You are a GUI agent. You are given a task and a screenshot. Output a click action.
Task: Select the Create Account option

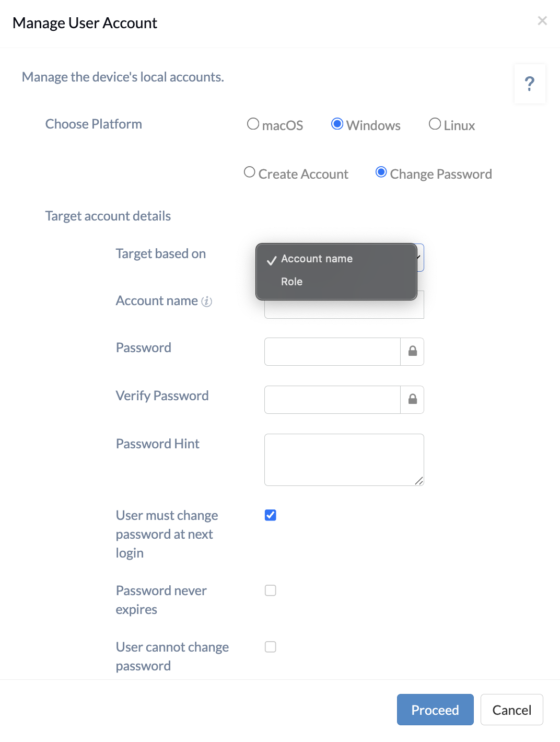tap(250, 172)
